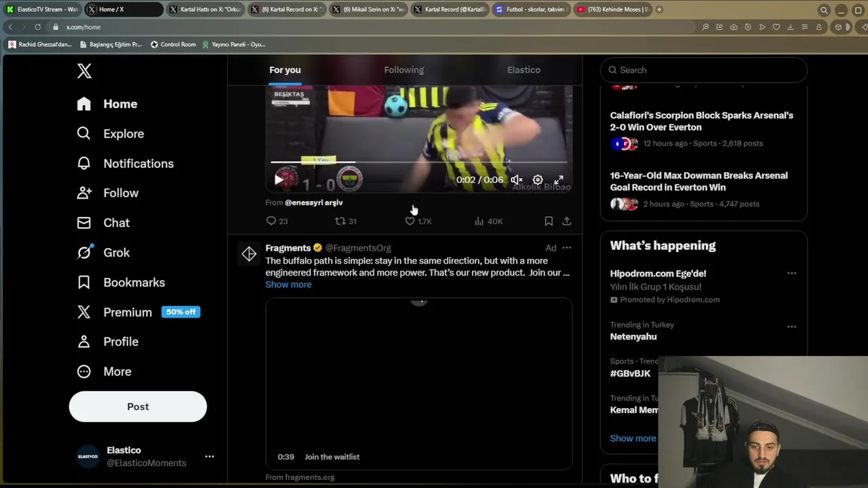View analytics for 40K views post
Screen dimensions: 868x488
488,221
